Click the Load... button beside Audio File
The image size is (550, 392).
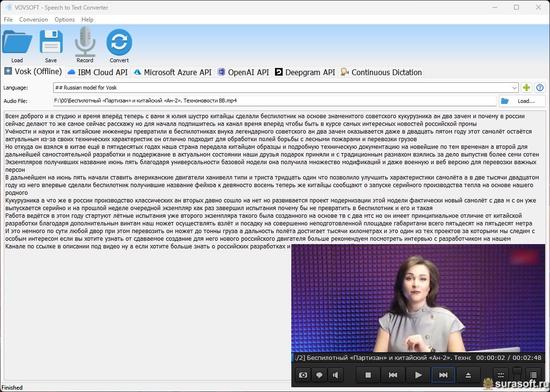pyautogui.click(x=522, y=101)
